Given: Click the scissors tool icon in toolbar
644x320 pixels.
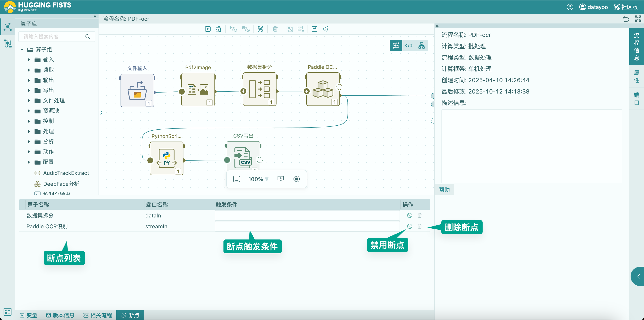Looking at the screenshot, I should [260, 29].
